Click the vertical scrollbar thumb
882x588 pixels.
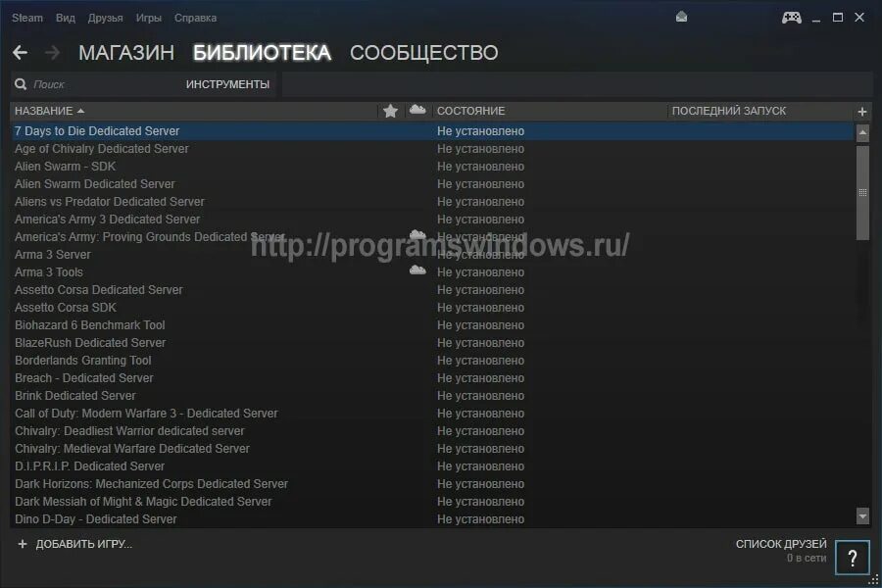(862, 193)
